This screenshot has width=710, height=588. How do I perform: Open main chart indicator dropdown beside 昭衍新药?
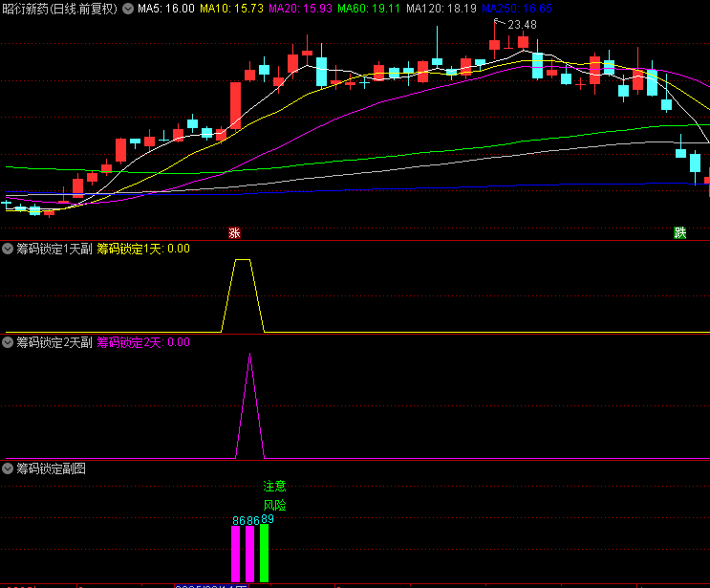128,9
